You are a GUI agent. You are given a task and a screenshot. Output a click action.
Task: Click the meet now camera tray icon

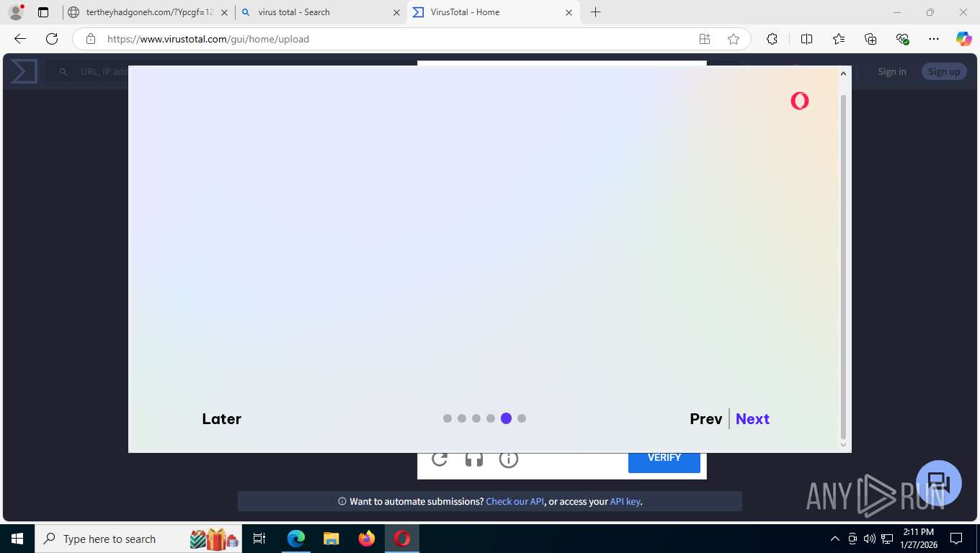(852, 539)
